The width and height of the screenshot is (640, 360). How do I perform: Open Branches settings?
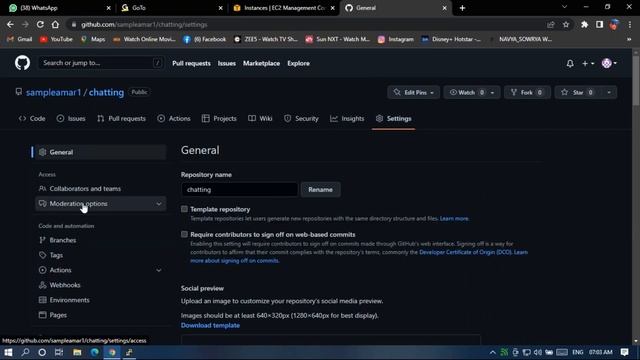coord(100,240)
